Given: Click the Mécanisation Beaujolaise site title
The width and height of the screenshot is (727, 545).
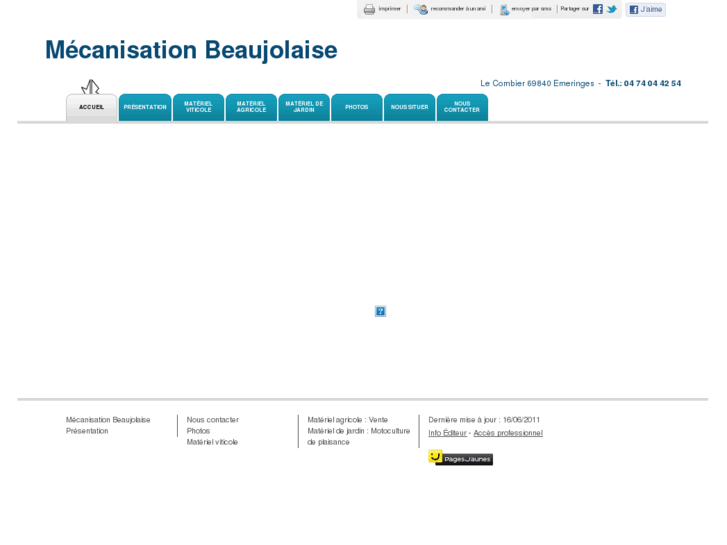Looking at the screenshot, I should tap(191, 50).
